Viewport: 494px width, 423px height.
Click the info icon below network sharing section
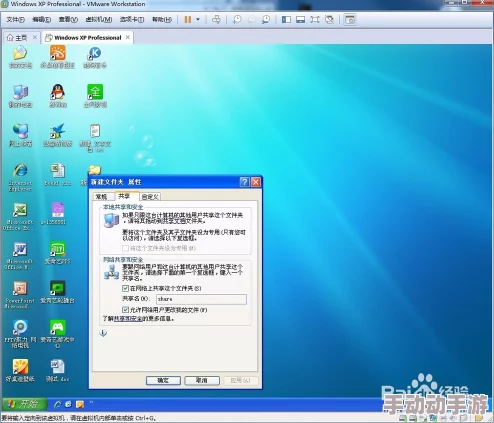[103, 333]
